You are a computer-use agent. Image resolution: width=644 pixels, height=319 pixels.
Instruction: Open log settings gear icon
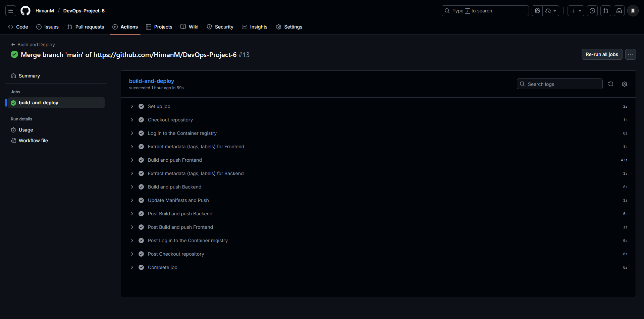point(625,84)
